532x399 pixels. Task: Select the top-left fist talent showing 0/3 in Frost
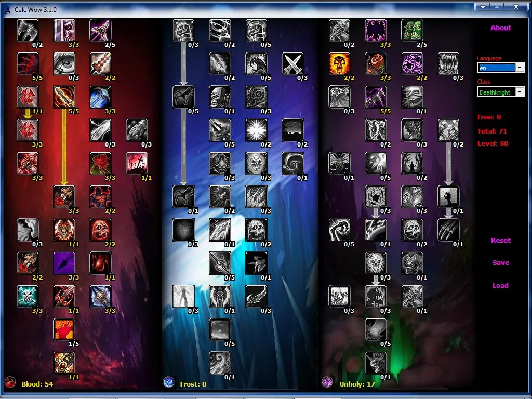point(183,30)
